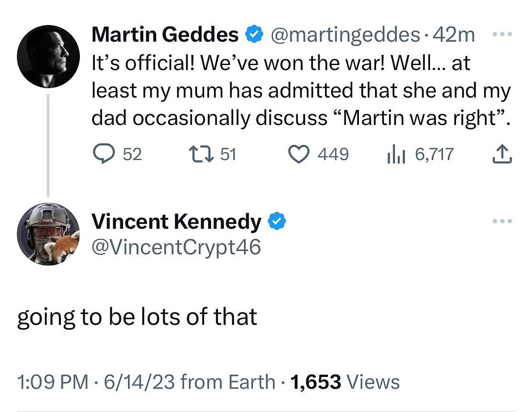Open view analytics bar-chart icon
This screenshot has height=412, width=532.
click(396, 154)
